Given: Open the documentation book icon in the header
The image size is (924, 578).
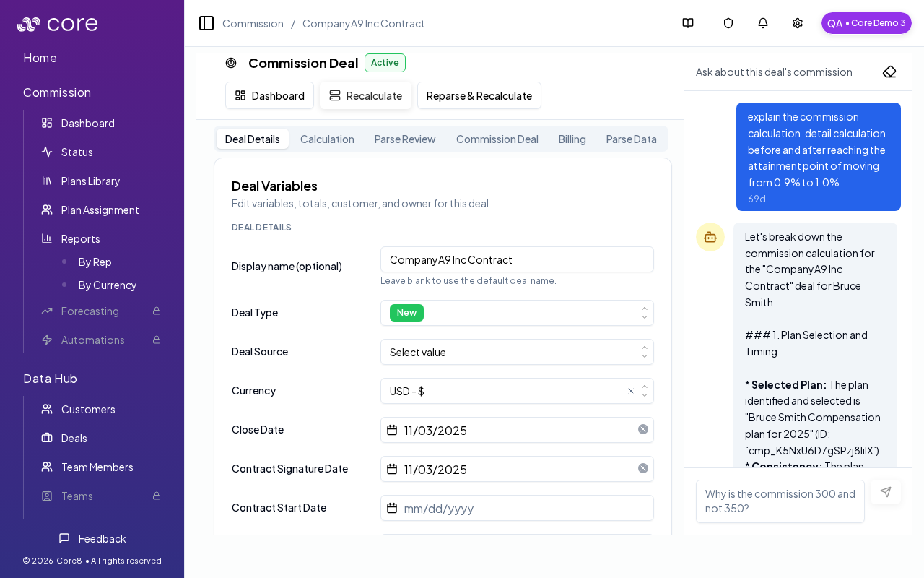Looking at the screenshot, I should (687, 23).
